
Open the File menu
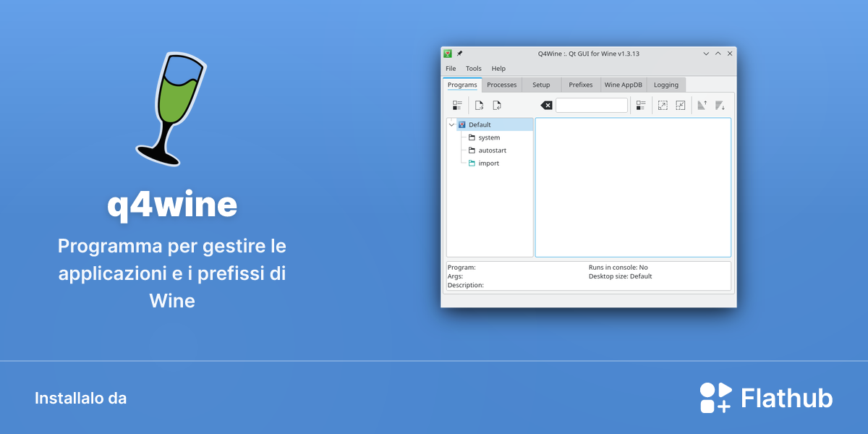(451, 69)
